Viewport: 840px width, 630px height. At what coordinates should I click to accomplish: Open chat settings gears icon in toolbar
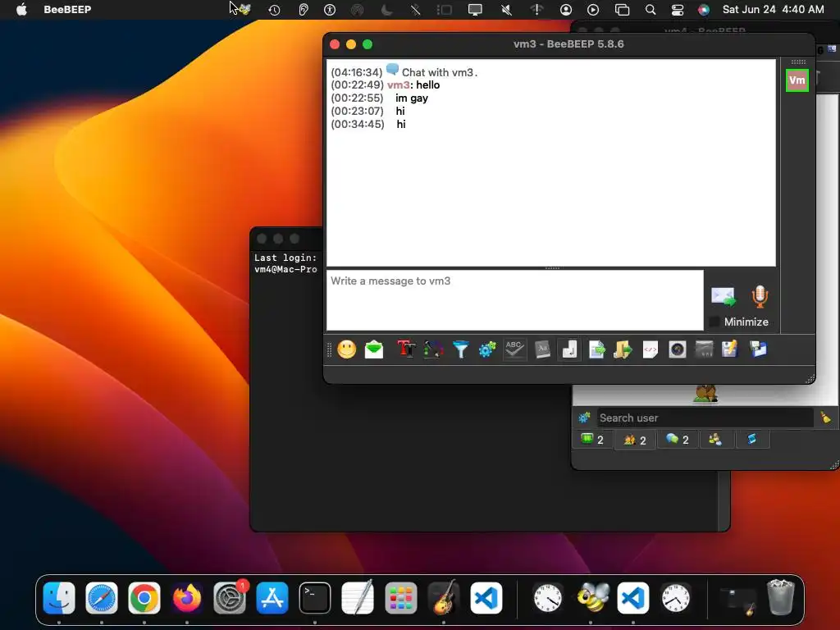487,349
